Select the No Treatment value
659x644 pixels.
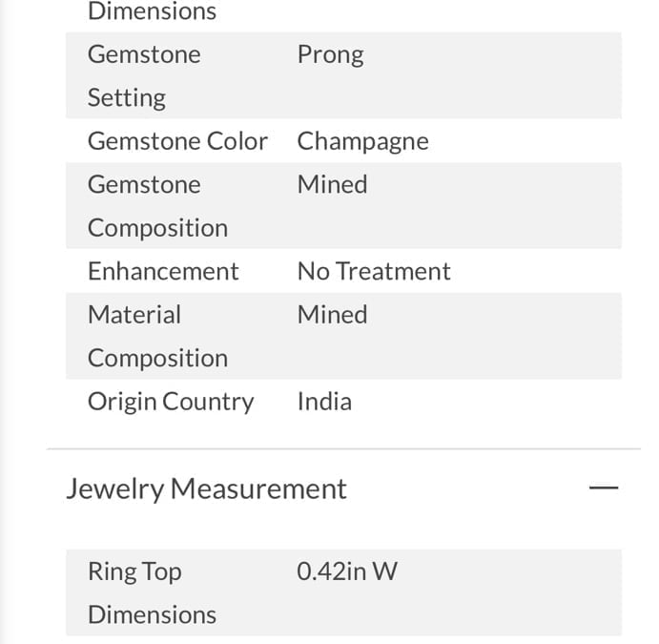pyautogui.click(x=374, y=271)
